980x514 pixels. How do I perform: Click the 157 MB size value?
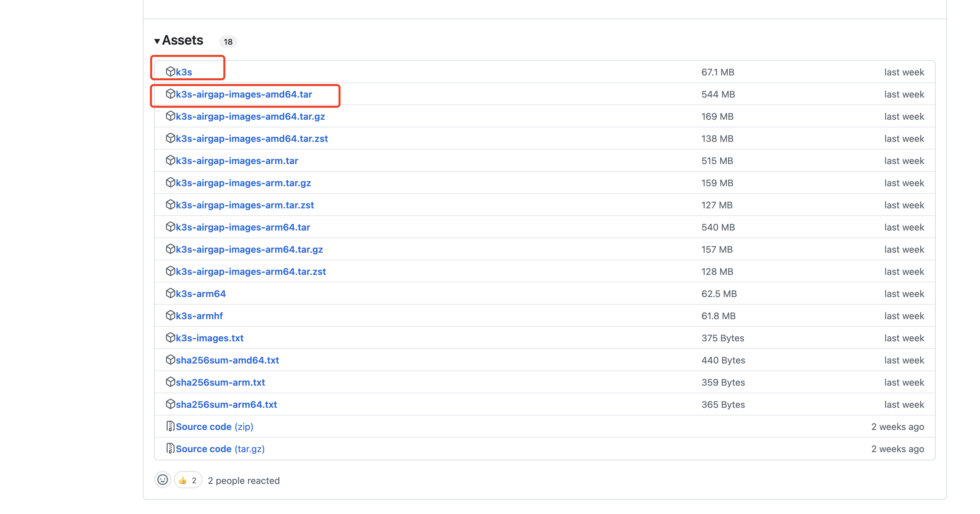(717, 249)
